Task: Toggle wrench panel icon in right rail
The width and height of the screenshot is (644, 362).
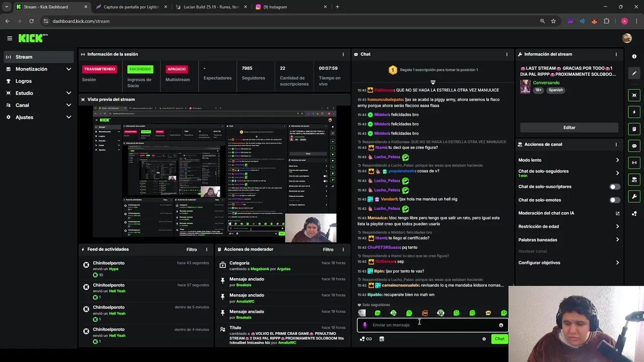Action: tap(634, 197)
